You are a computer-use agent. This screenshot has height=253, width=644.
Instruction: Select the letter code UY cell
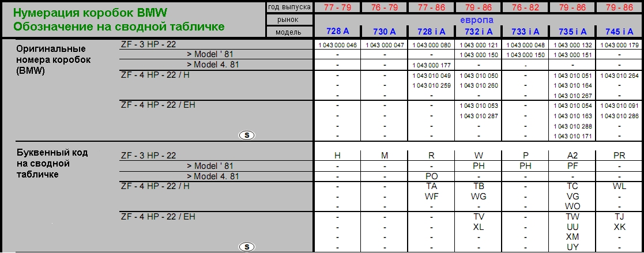pos(573,247)
